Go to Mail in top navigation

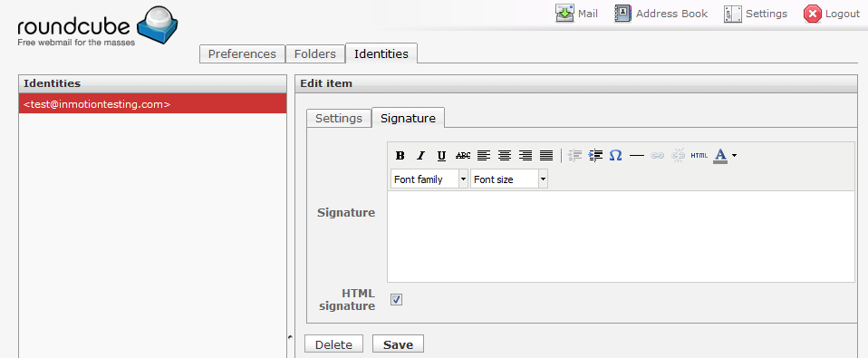pos(577,14)
